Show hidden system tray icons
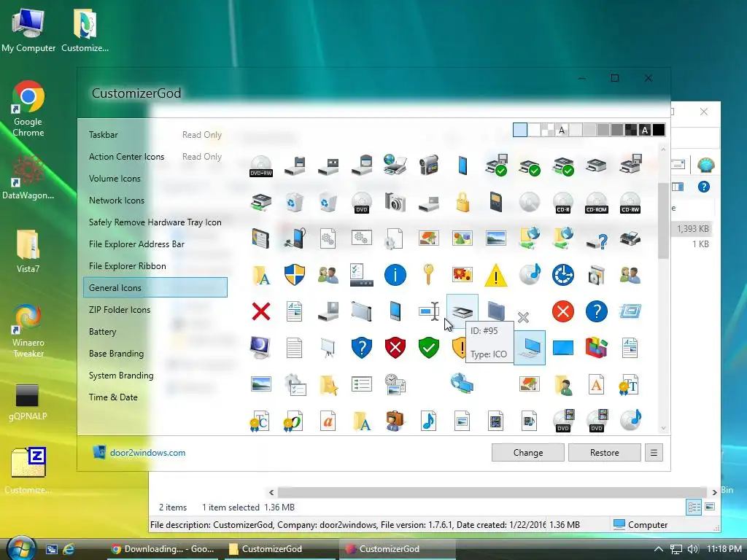 [659, 549]
